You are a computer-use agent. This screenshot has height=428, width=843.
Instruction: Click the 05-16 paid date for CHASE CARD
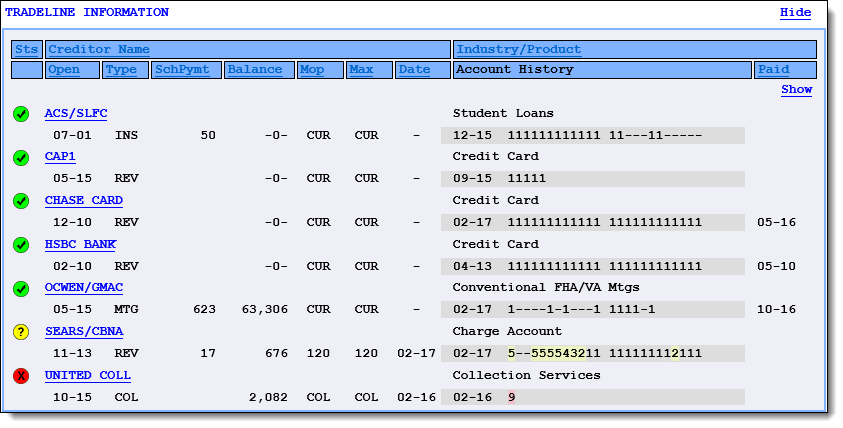(x=776, y=223)
